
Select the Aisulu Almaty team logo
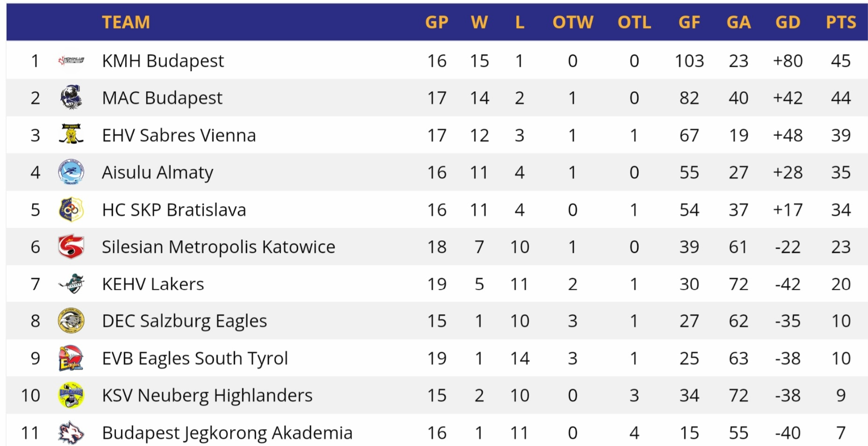pyautogui.click(x=71, y=172)
